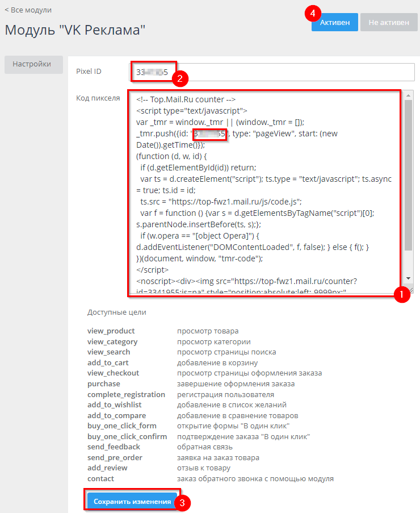Screen dimensions: 420x513
Task: Select the add_to_cart goal name
Action: point(108,362)
